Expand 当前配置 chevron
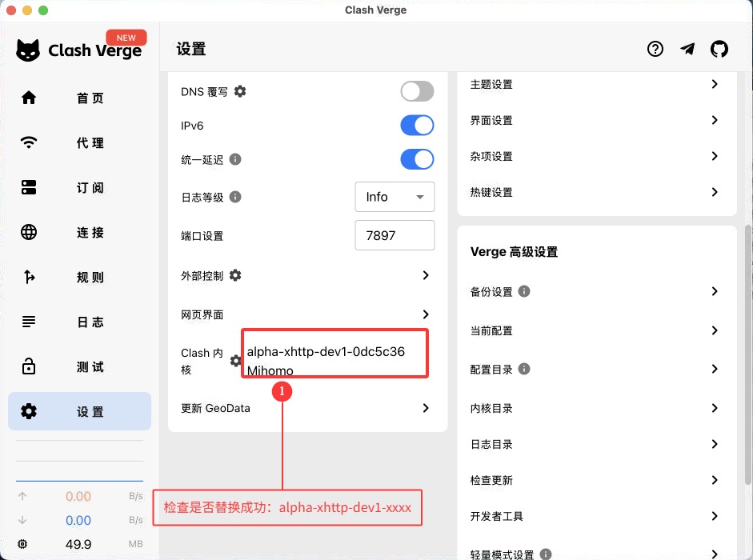753x560 pixels. [715, 330]
